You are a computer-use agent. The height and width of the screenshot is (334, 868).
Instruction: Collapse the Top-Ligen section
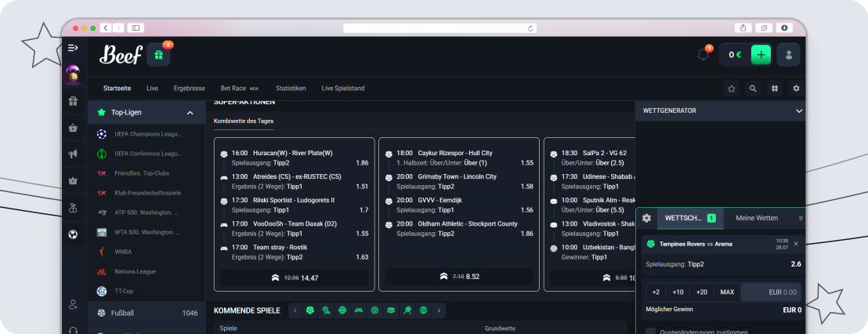pos(190,112)
